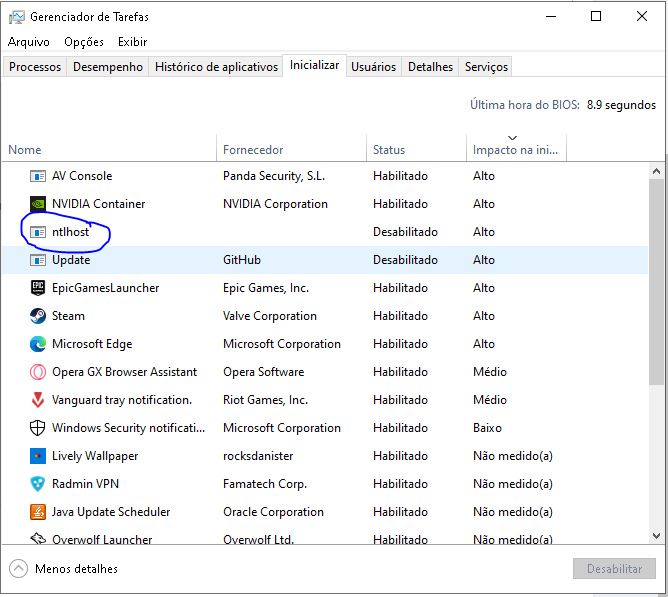The height and width of the screenshot is (597, 668).
Task: Click the Microsoft Edge icon
Action: click(x=38, y=344)
